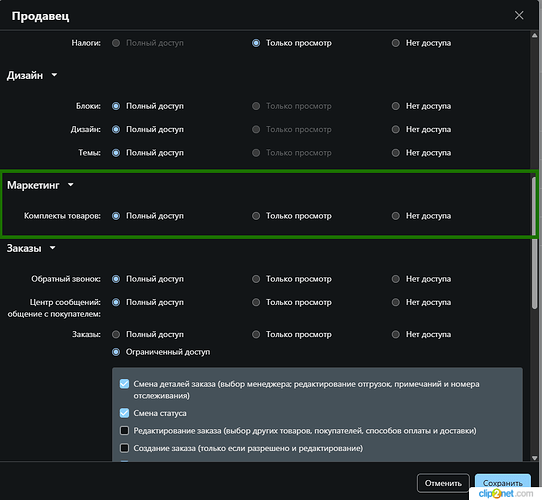The height and width of the screenshot is (500, 542).
Task: Select Нет доступа for Блоки
Action: click(x=395, y=106)
